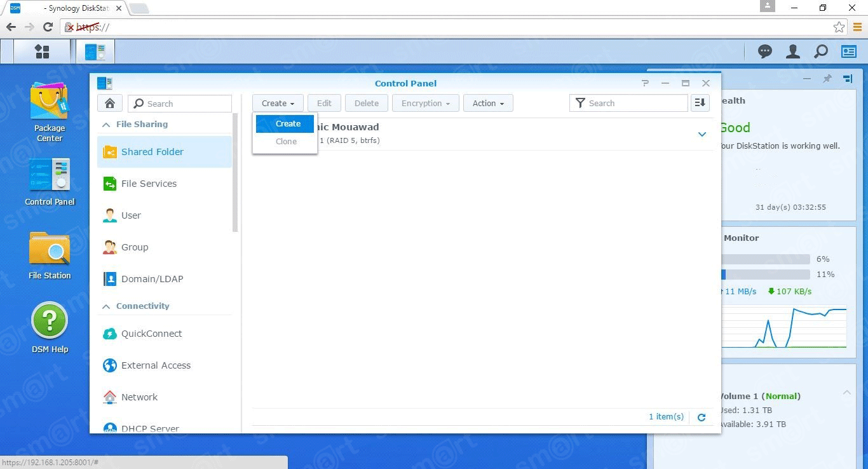The height and width of the screenshot is (469, 868).
Task: Select the Synology DiskStation browser tab
Action: point(66,8)
